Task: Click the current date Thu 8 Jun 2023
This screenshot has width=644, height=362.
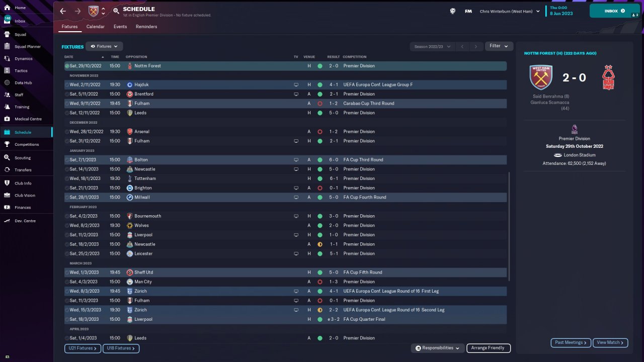Action: pos(561,11)
